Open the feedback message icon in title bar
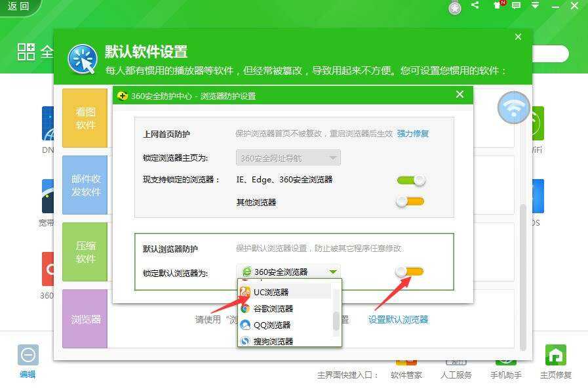Screen dimensions: 588x391 pos(517,5)
